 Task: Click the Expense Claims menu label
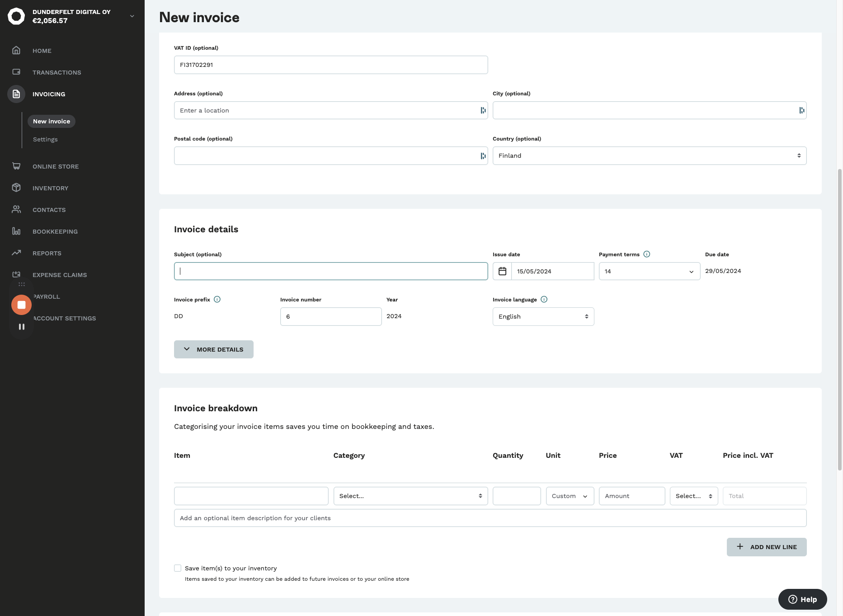point(60,275)
